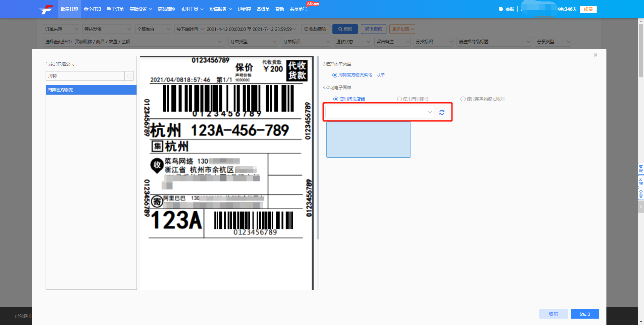Image resolution: width=644 pixels, height=325 pixels.
Task: Open the 商品简称 menu item
Action: [167, 9]
